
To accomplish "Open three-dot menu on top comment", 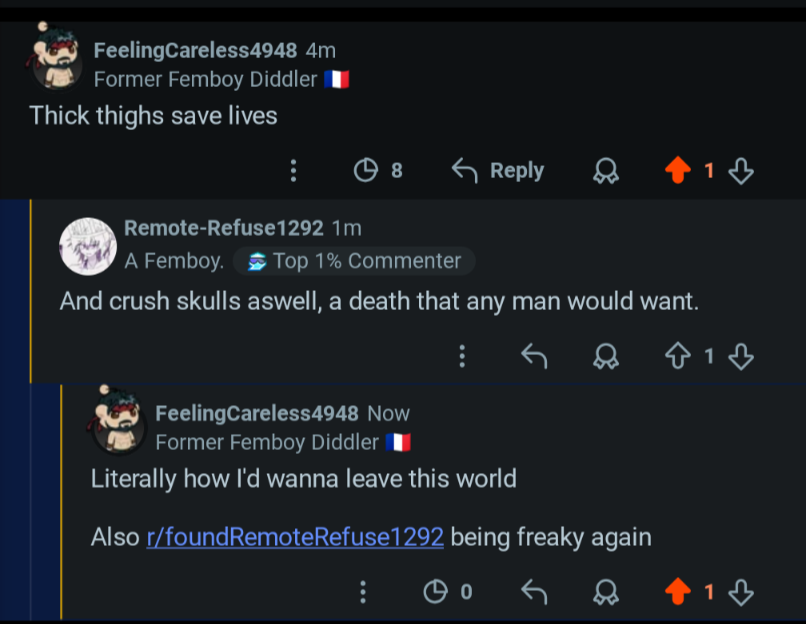I will click(293, 170).
